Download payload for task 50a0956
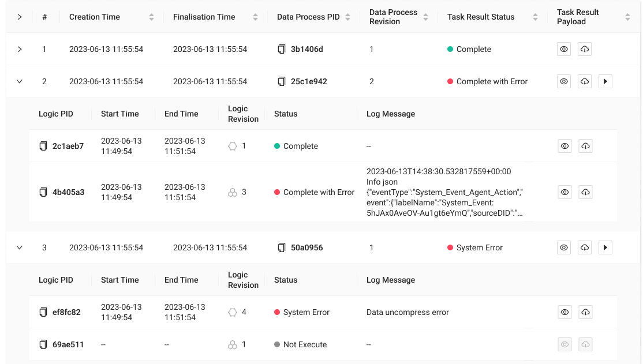 [x=584, y=248]
